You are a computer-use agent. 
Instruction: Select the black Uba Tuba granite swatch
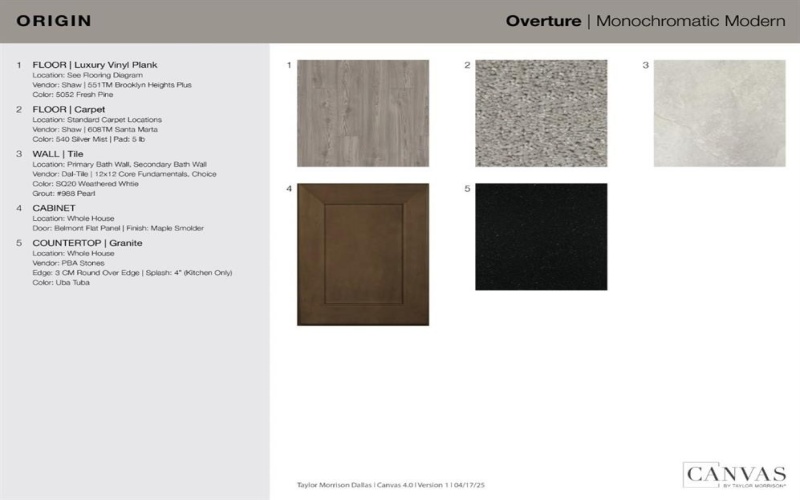coord(541,237)
